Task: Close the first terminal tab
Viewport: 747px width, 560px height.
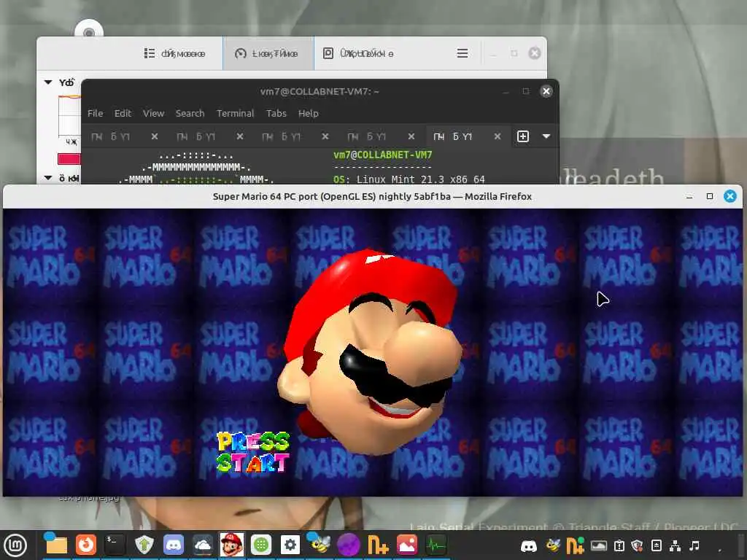Action: point(155,136)
